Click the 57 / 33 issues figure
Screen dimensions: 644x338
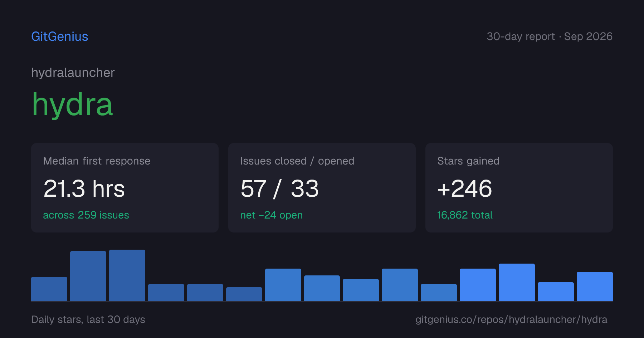coord(279,188)
